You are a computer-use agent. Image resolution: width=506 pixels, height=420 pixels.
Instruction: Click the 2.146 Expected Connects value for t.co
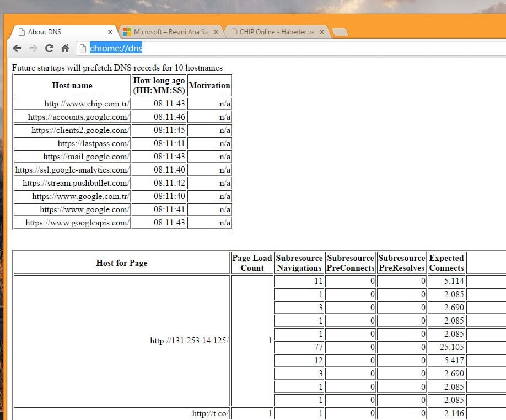pos(446,413)
